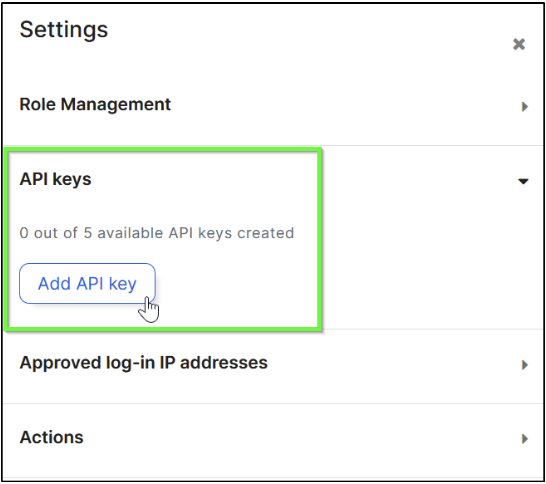Screen dimensions: 546x484
Task: Expand the Approved log-in IP addresses section
Action: pyautogui.click(x=273, y=363)
